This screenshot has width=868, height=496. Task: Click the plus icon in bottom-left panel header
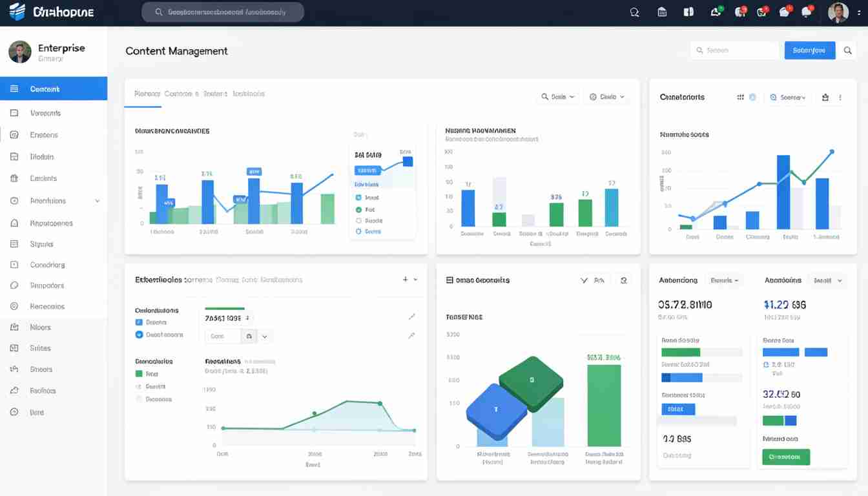coord(405,280)
